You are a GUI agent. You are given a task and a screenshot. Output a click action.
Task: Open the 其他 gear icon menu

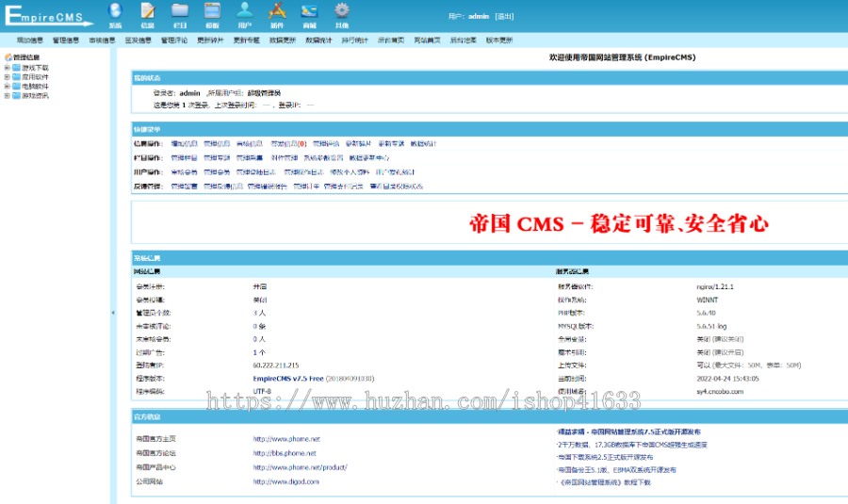(342, 15)
